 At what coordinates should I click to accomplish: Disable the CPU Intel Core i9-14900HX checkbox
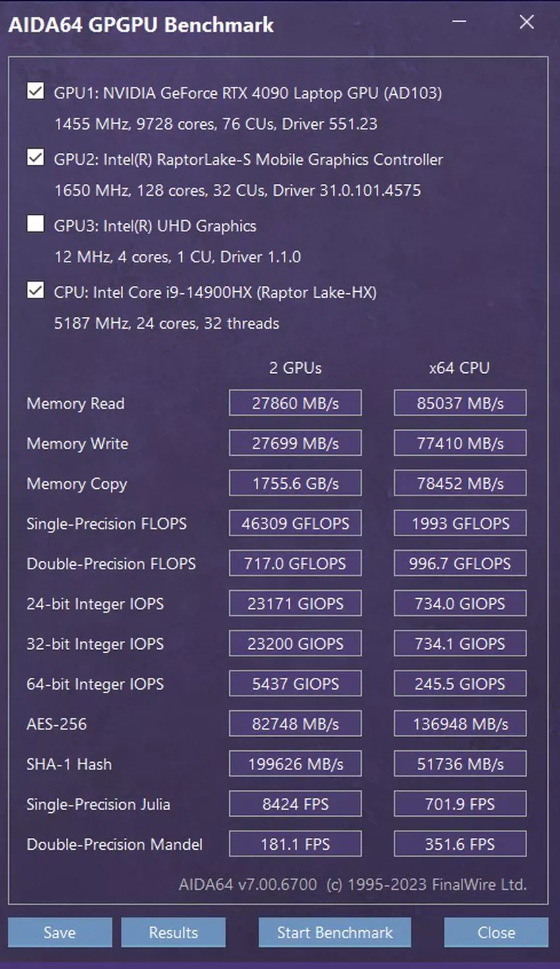click(x=36, y=291)
